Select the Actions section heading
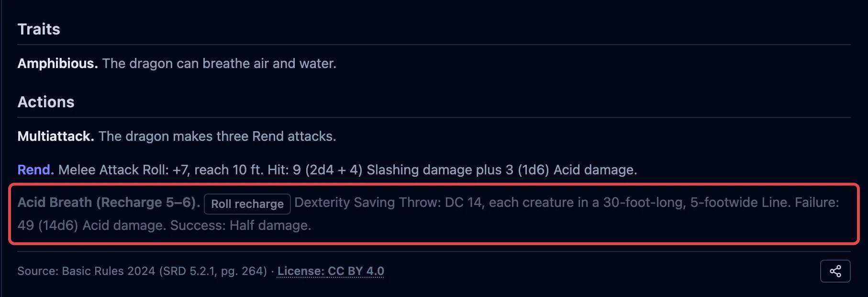Image resolution: width=868 pixels, height=297 pixels. click(x=46, y=102)
